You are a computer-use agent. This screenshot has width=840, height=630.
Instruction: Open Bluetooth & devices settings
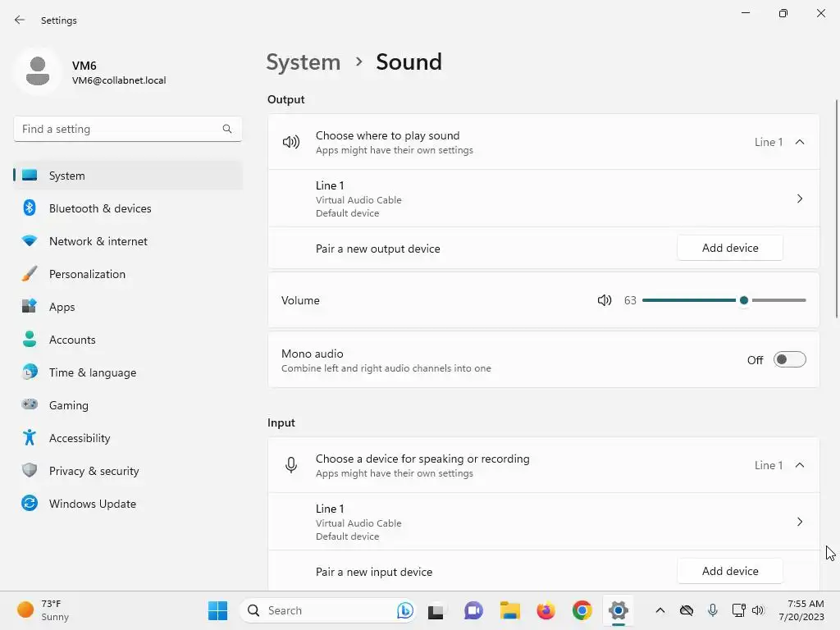[100, 208]
